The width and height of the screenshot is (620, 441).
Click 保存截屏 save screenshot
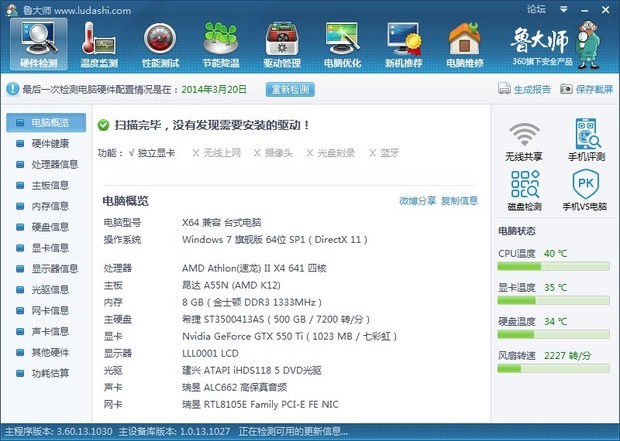coord(586,89)
